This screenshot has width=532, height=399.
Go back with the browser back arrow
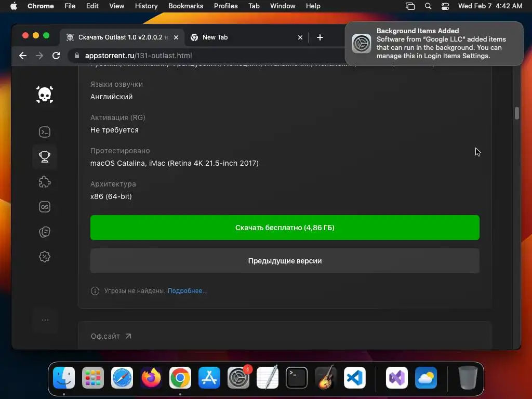point(23,56)
